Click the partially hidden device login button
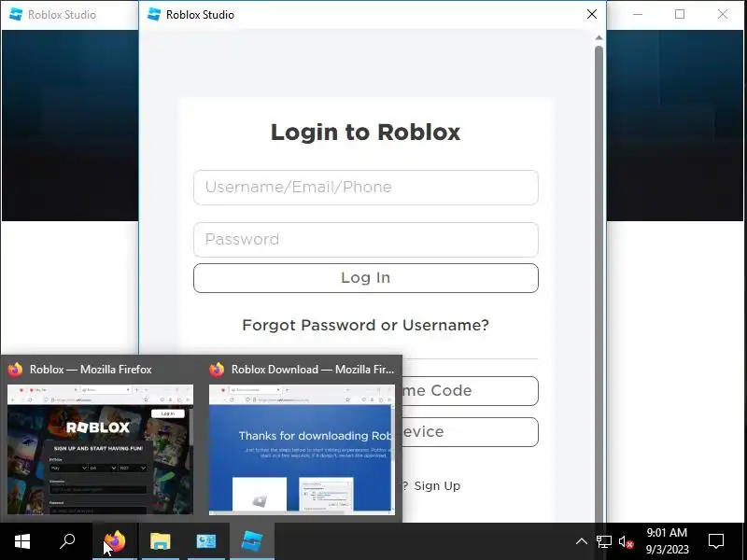This screenshot has height=560, width=747. [471, 432]
